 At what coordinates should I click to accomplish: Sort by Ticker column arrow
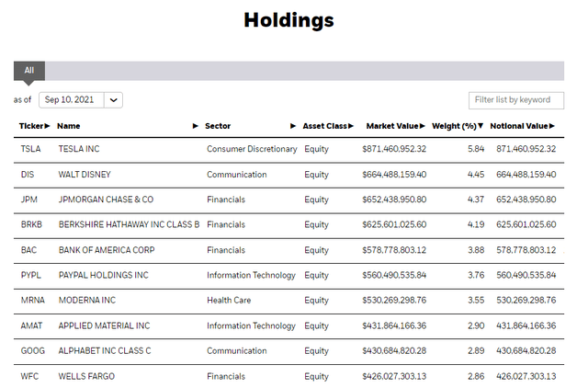tap(47, 126)
